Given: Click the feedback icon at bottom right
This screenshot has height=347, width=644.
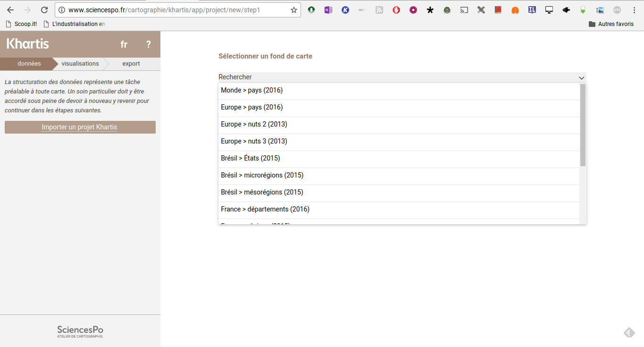Looking at the screenshot, I should click(x=629, y=332).
